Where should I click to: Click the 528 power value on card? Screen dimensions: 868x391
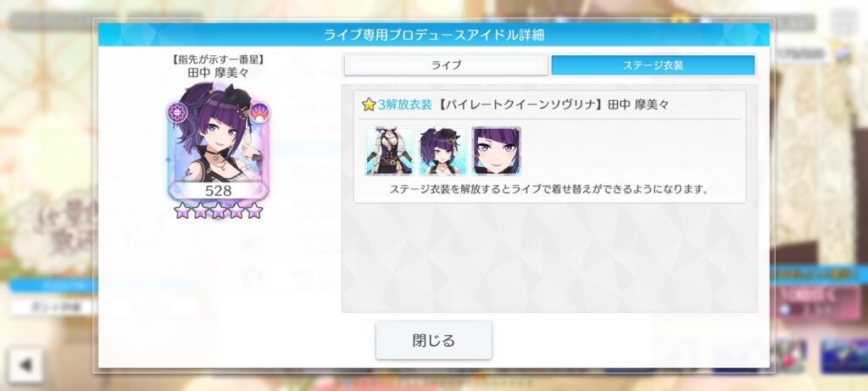(218, 191)
